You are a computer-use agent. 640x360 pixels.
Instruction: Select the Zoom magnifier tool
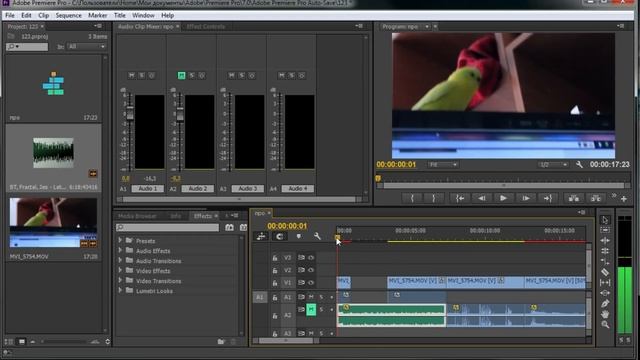[605, 325]
